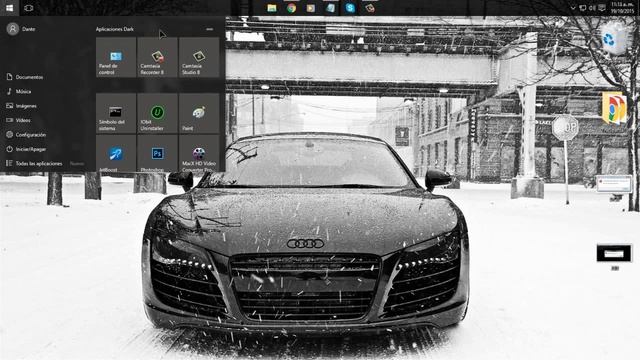Open Task View in the taskbar
The height and width of the screenshot is (360, 640).
(29, 8)
